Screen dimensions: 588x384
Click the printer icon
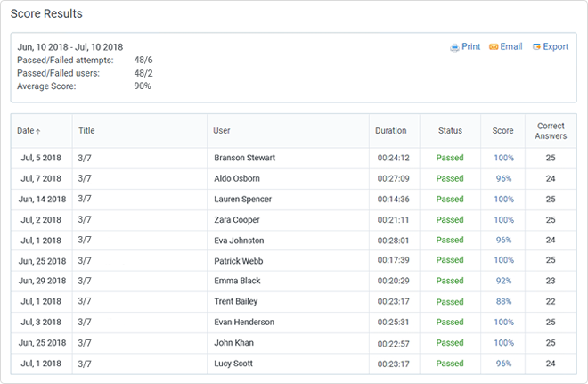click(x=454, y=47)
